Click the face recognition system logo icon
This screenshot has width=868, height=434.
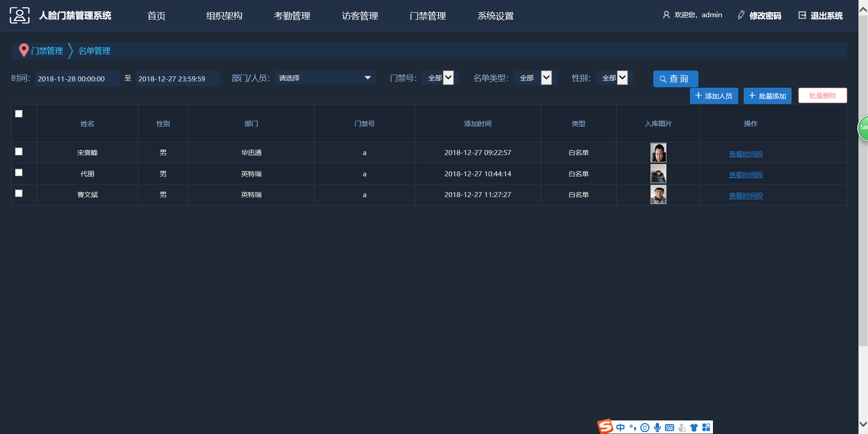click(19, 15)
